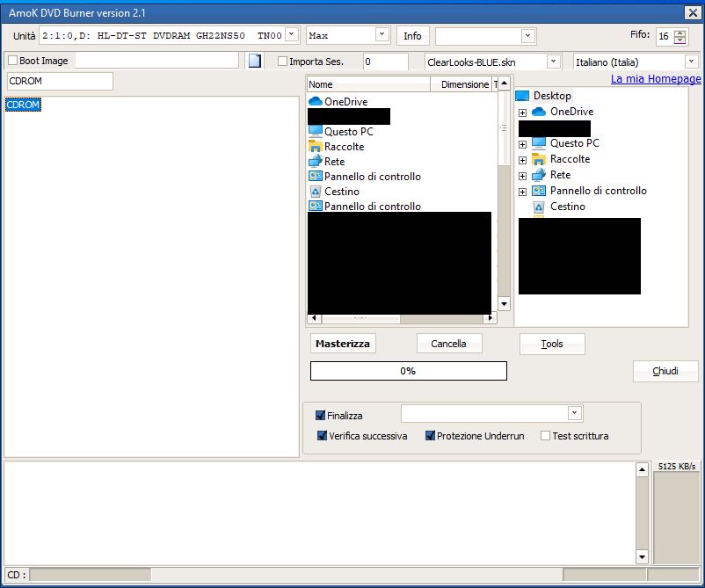Expand Pannello di controllo tree node
The height and width of the screenshot is (588, 705).
click(x=522, y=192)
